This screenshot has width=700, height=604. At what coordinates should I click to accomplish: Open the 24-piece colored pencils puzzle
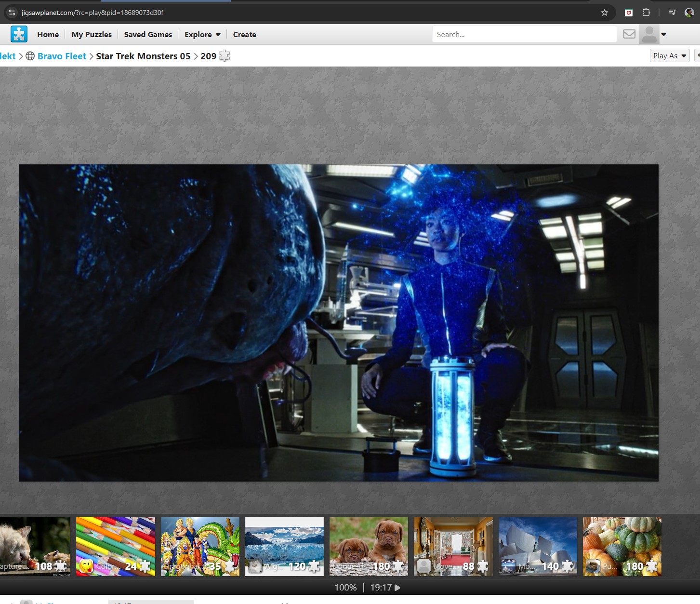click(x=116, y=546)
